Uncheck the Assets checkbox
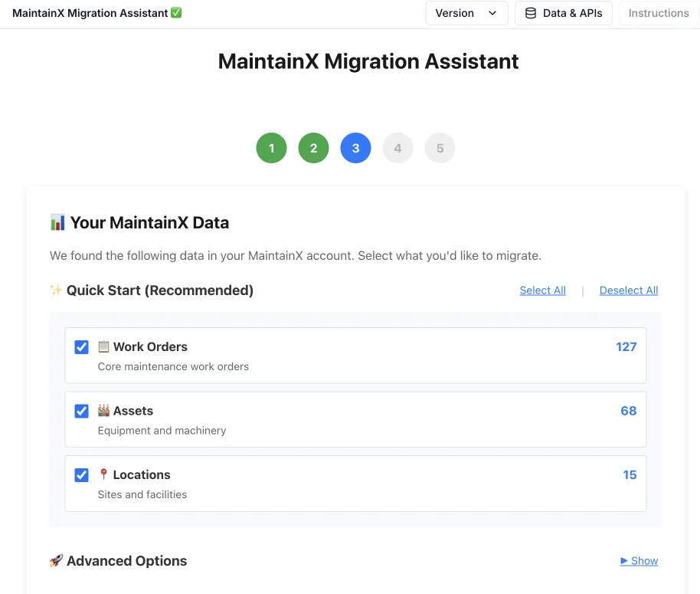Screen dimensions: 700x594 pyautogui.click(x=81, y=412)
